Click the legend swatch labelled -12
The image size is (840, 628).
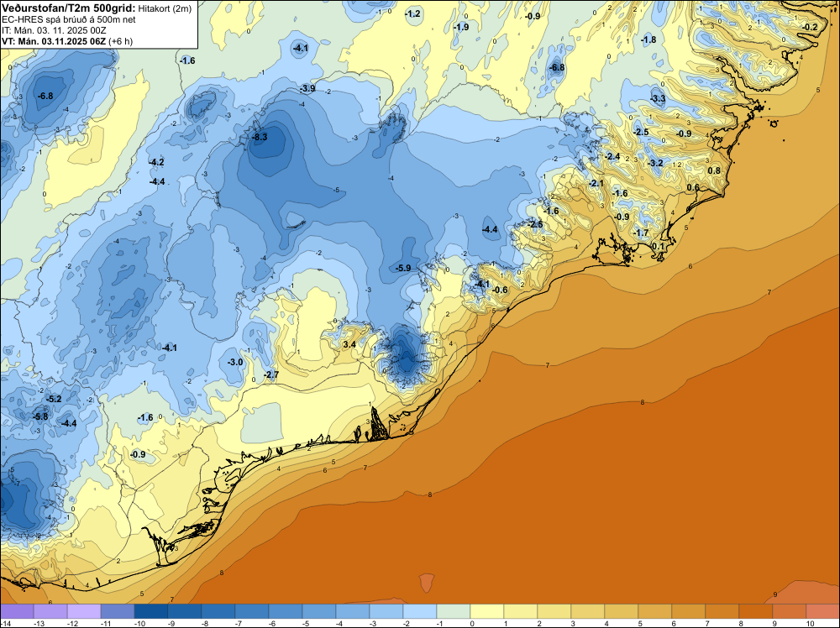click(84, 611)
